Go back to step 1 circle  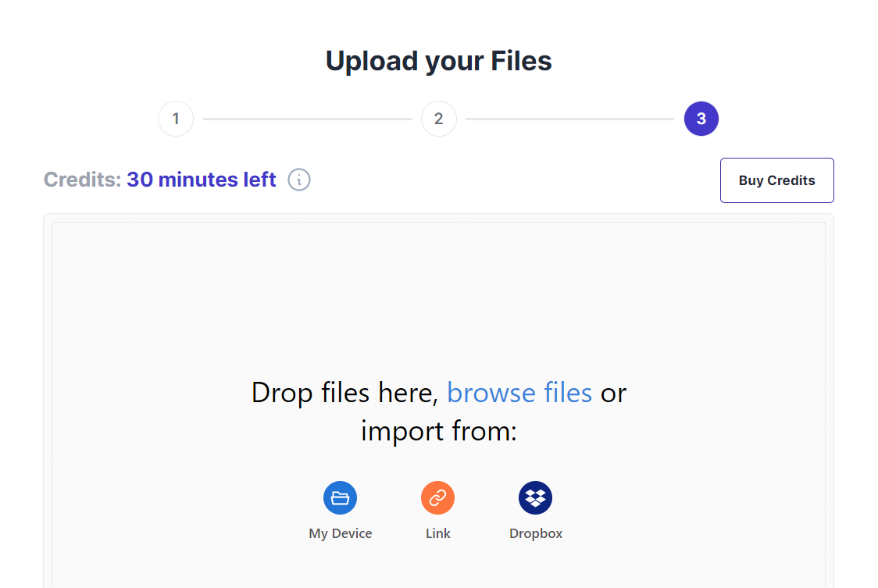click(x=176, y=119)
